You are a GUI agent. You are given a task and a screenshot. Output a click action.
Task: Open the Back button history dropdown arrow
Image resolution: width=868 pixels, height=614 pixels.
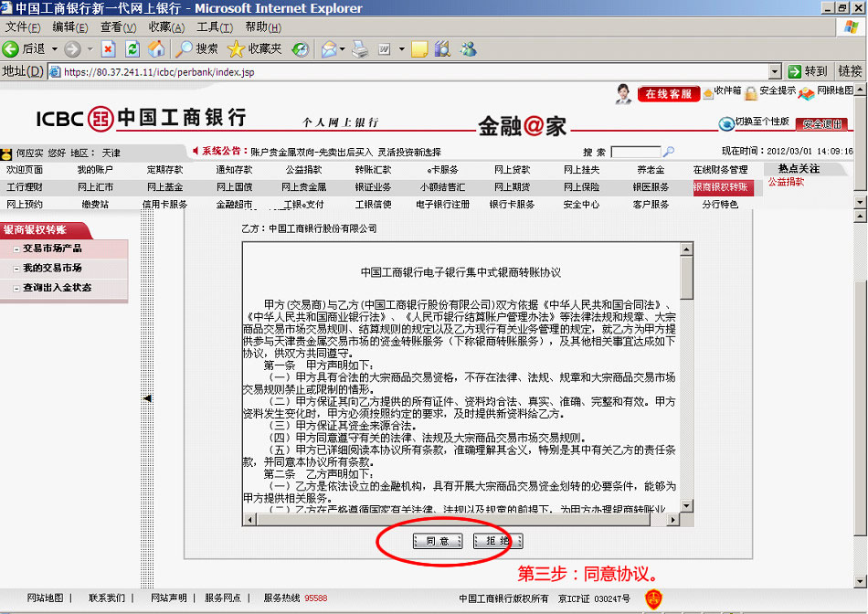pos(55,49)
